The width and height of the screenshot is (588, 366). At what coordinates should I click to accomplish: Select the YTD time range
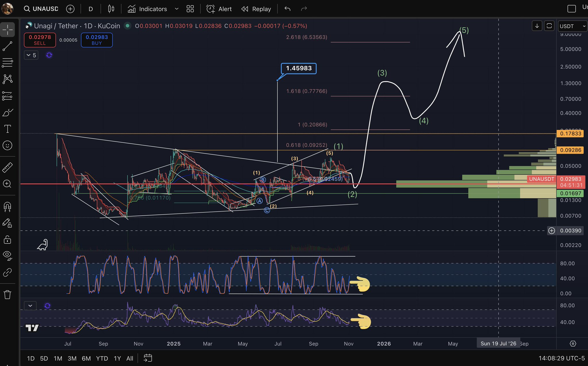click(x=102, y=358)
